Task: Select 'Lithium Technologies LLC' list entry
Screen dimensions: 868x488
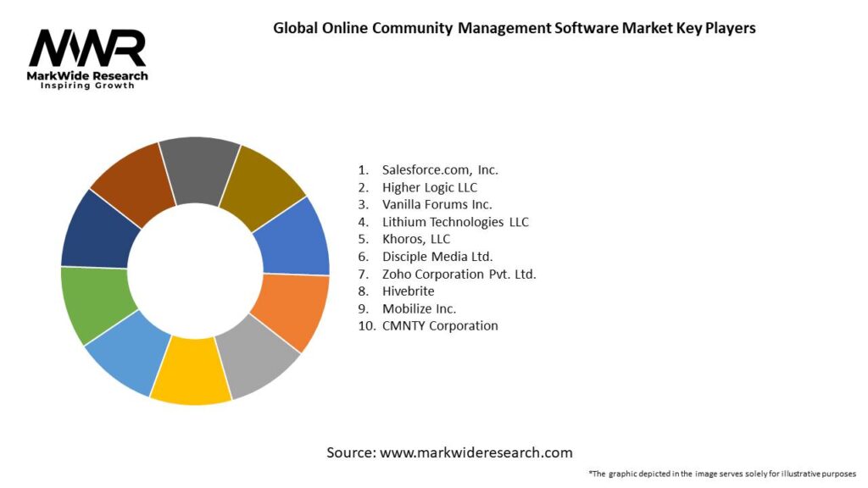Action: (455, 223)
